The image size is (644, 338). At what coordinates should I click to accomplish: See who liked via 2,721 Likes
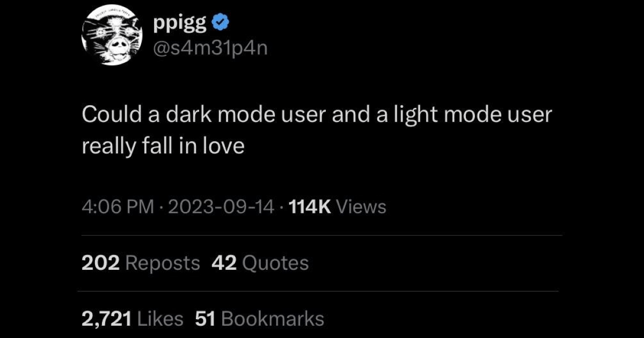tap(139, 318)
